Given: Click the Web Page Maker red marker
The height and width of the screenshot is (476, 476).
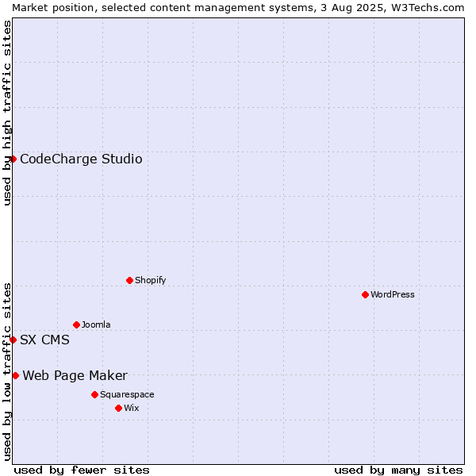Looking at the screenshot, I should pyautogui.click(x=16, y=376).
